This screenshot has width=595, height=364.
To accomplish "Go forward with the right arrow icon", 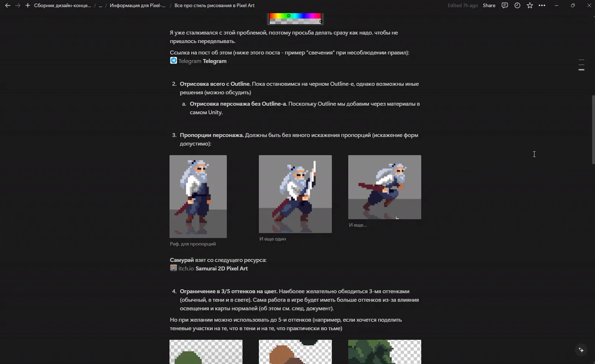I will [17, 6].
